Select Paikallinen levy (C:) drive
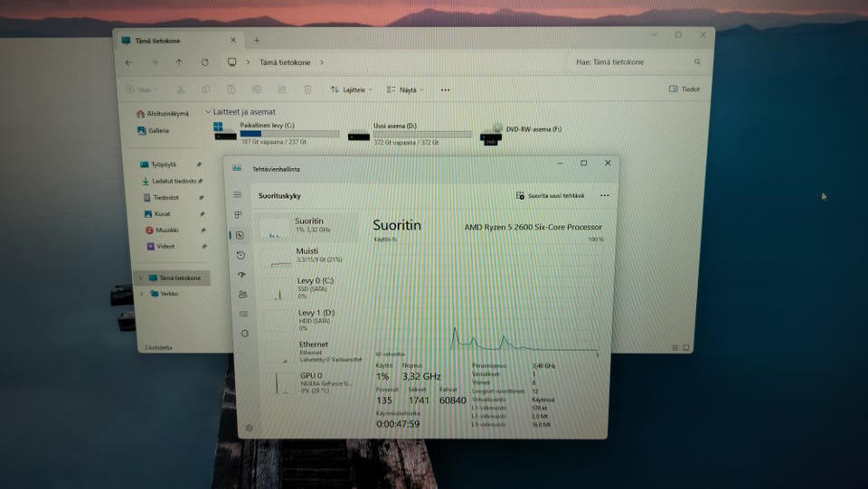Viewport: 868px width, 489px height. pos(277,133)
